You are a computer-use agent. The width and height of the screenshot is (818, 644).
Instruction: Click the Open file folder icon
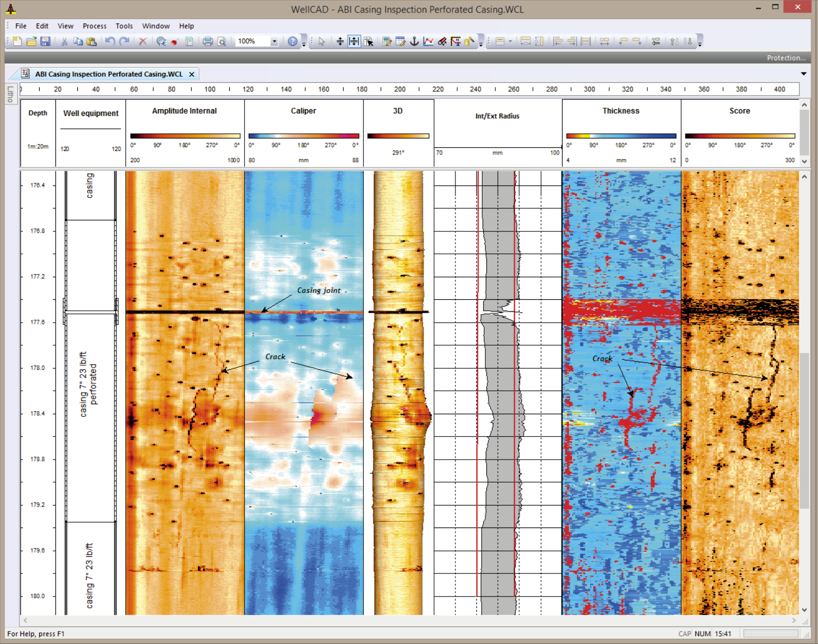pyautogui.click(x=31, y=41)
